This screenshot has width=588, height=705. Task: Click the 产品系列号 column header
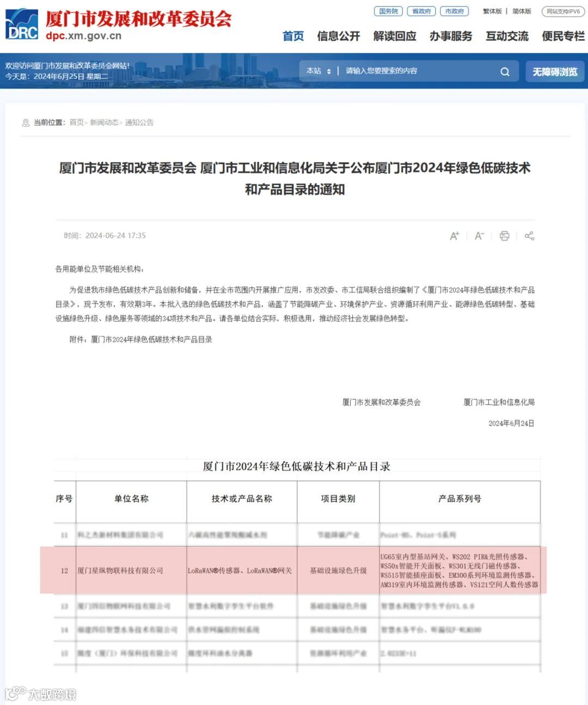[x=460, y=499]
